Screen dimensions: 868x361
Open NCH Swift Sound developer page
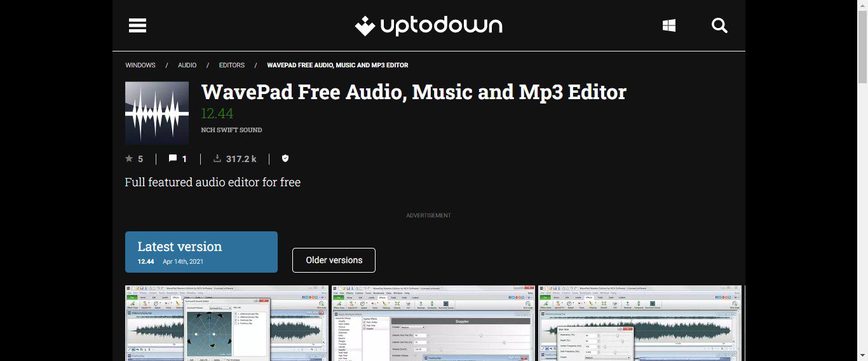(x=231, y=130)
